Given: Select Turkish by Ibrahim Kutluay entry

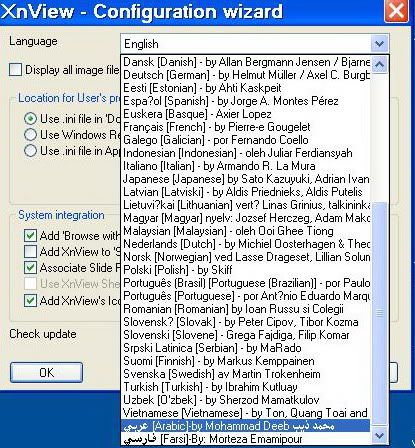Looking at the screenshot, I should point(246,387).
